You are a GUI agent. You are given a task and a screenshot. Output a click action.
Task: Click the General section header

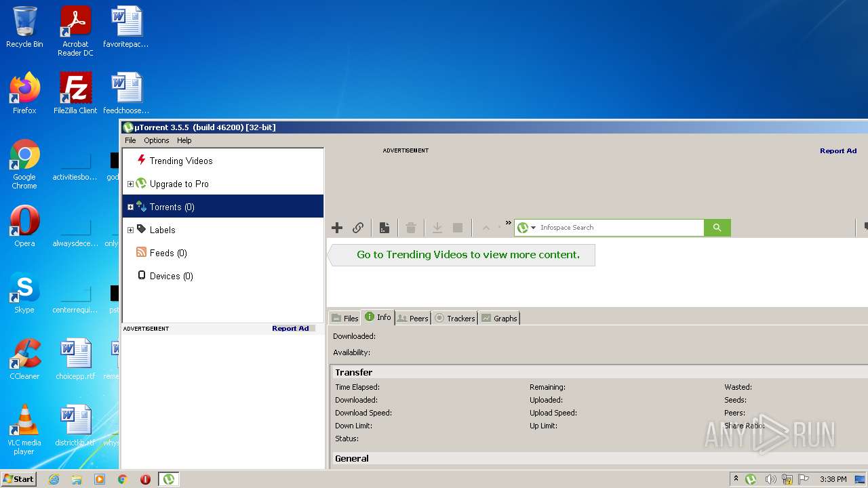(x=352, y=458)
